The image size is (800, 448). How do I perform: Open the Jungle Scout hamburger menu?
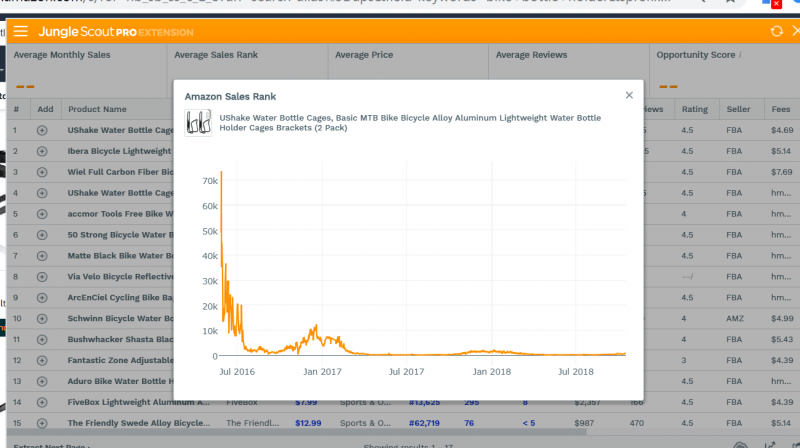[20, 32]
